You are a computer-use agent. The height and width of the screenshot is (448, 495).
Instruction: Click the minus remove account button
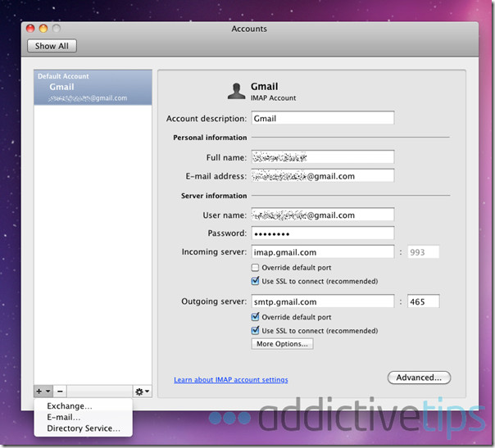[x=60, y=391]
